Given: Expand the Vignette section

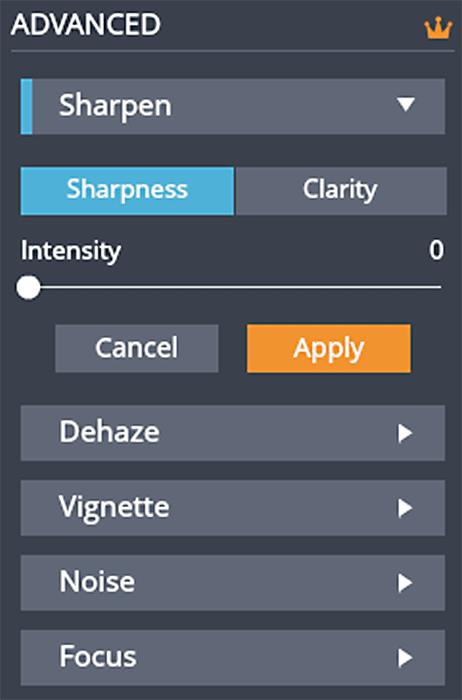Looking at the screenshot, I should (233, 508).
